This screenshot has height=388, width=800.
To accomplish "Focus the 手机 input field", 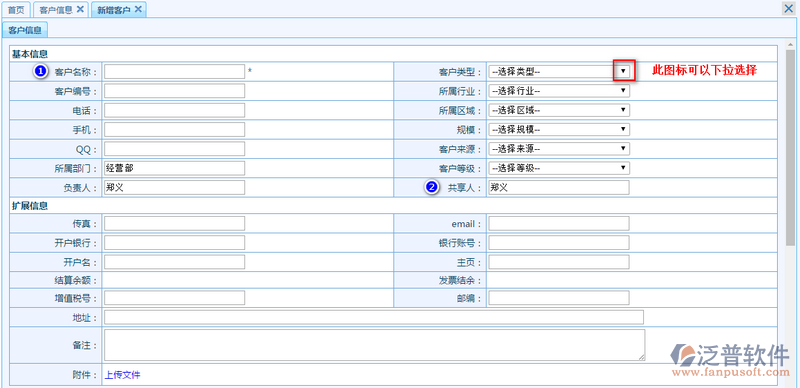I will [x=174, y=130].
